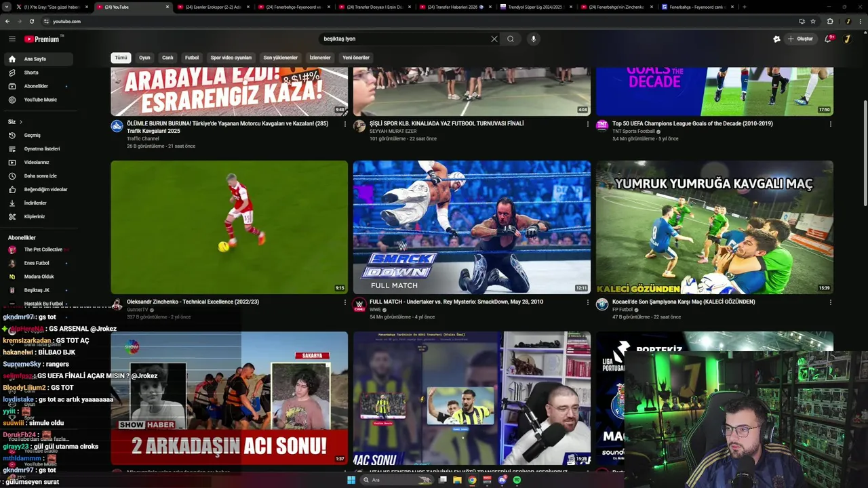Select the Canlı filter chip

167,58
